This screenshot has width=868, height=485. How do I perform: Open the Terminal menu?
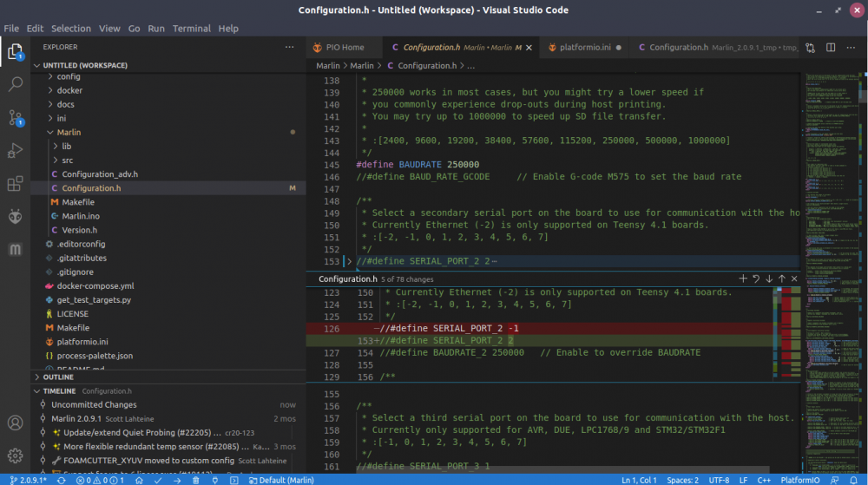192,29
